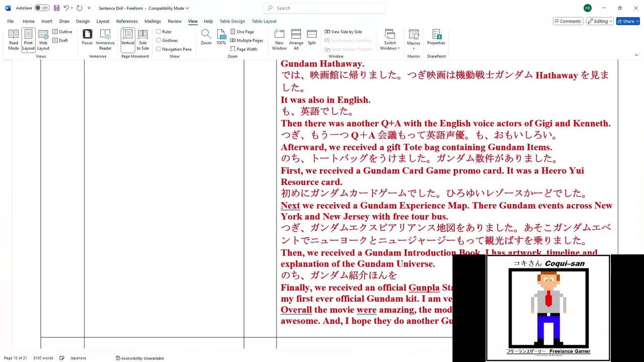Open word count 6193 words
The height and width of the screenshot is (362, 644).
pyautogui.click(x=43, y=358)
